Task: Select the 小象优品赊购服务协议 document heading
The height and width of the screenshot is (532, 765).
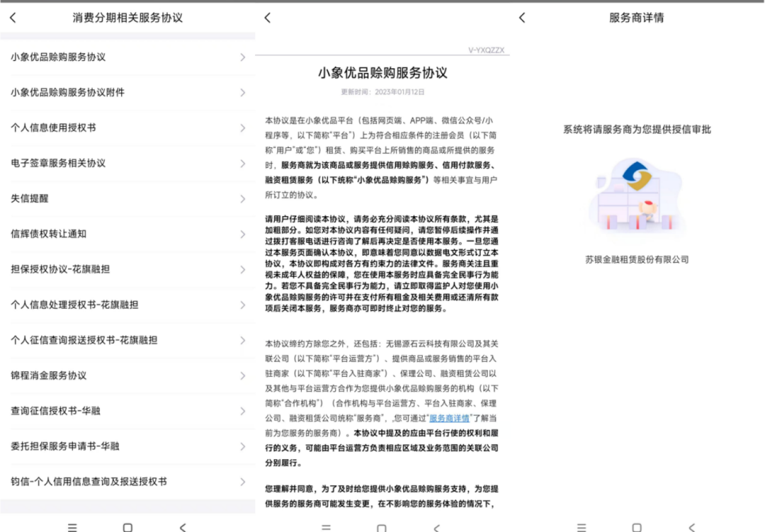Action: pos(382,73)
